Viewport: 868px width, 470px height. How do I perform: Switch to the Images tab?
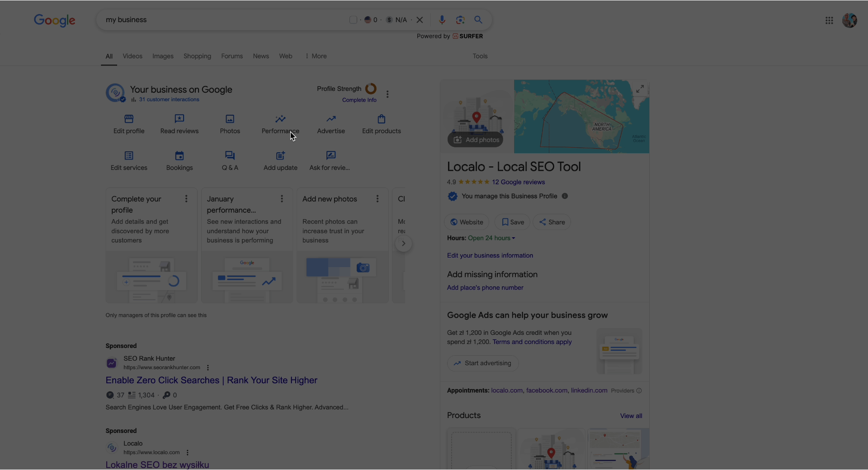(x=163, y=56)
